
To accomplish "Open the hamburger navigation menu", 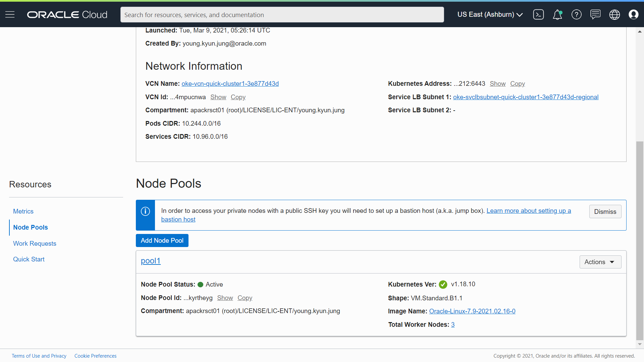I will [x=10, y=14].
